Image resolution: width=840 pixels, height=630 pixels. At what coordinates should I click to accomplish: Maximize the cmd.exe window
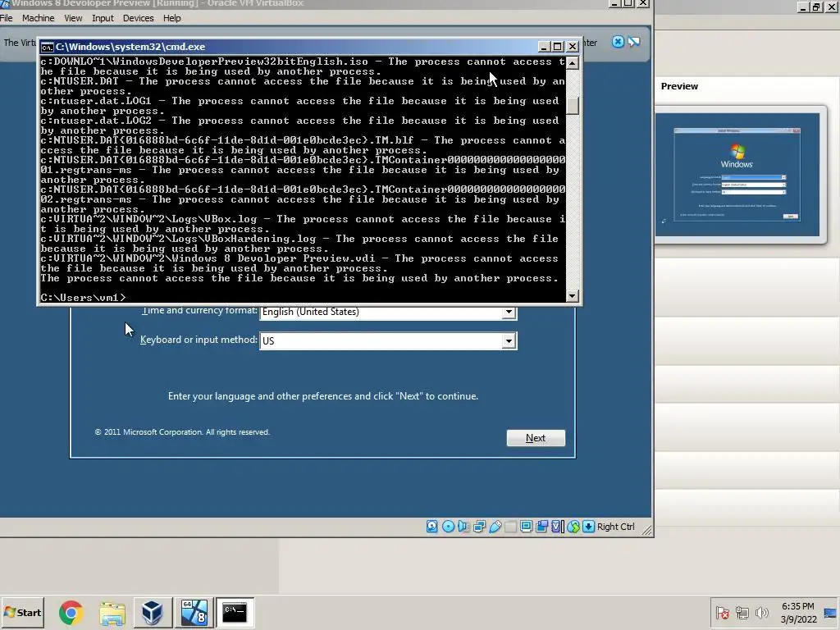coord(558,47)
